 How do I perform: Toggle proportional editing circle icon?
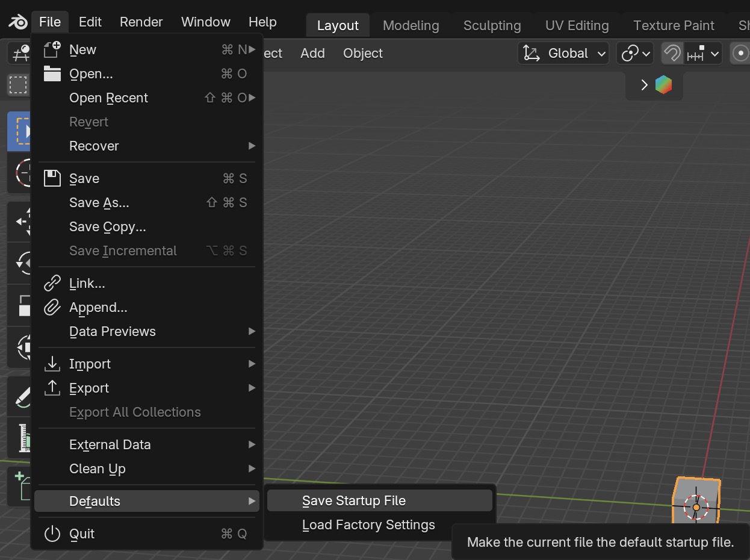(740, 54)
